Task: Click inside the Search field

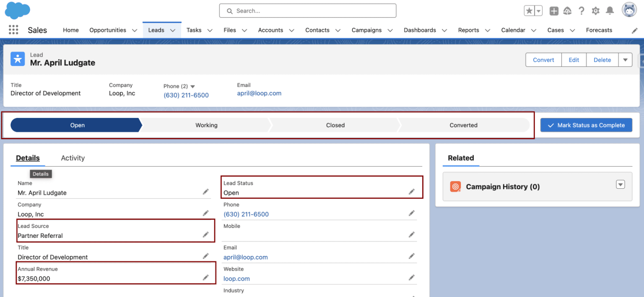Action: pos(307,10)
